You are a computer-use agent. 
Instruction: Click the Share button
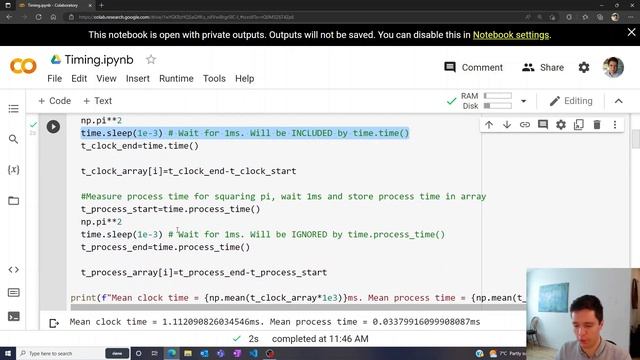tap(543, 67)
